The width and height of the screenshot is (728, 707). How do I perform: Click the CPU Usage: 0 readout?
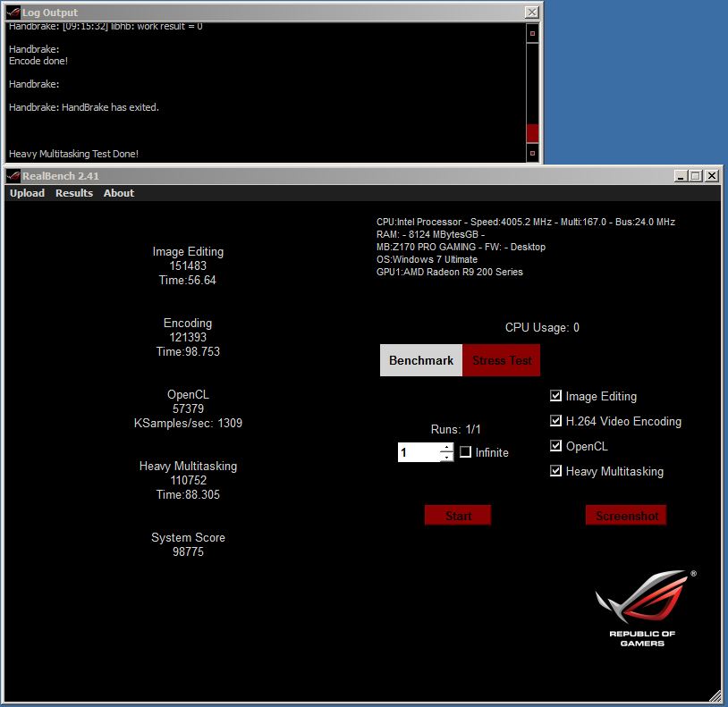[x=542, y=327]
